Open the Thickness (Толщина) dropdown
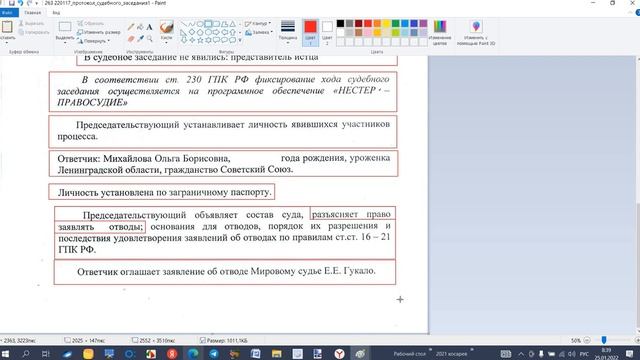The height and width of the screenshot is (360, 640). 288,32
